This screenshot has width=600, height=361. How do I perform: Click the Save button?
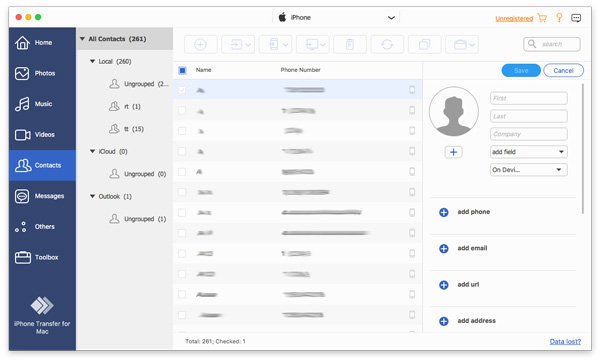coord(521,70)
